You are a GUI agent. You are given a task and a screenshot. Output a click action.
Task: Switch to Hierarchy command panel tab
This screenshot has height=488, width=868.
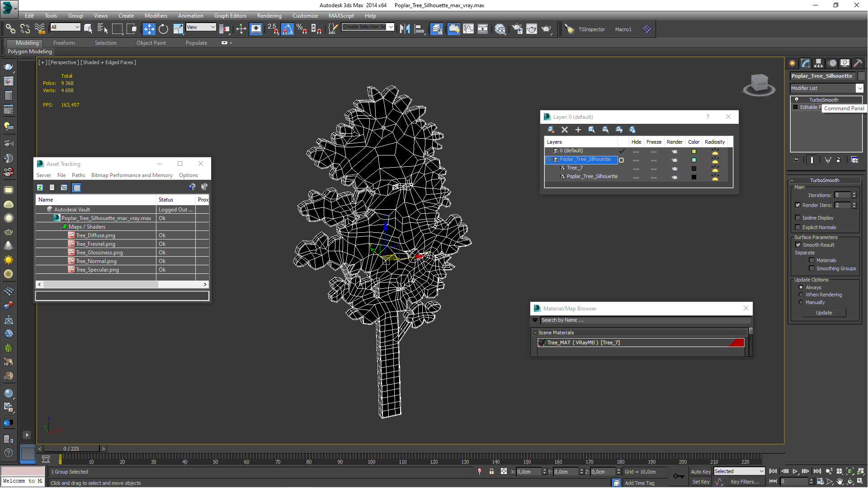click(x=819, y=63)
